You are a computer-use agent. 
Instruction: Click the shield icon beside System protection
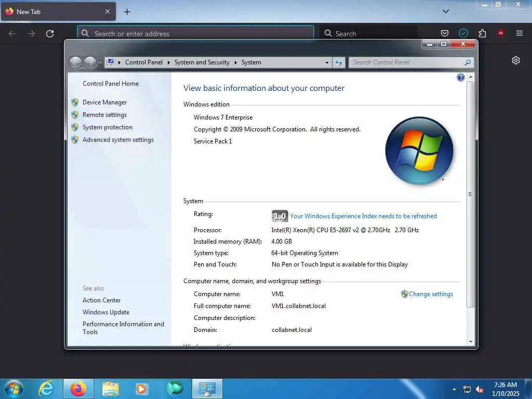tap(75, 127)
